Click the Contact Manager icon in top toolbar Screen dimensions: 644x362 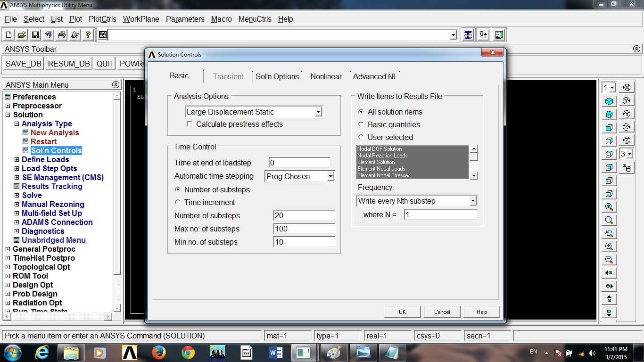point(499,35)
